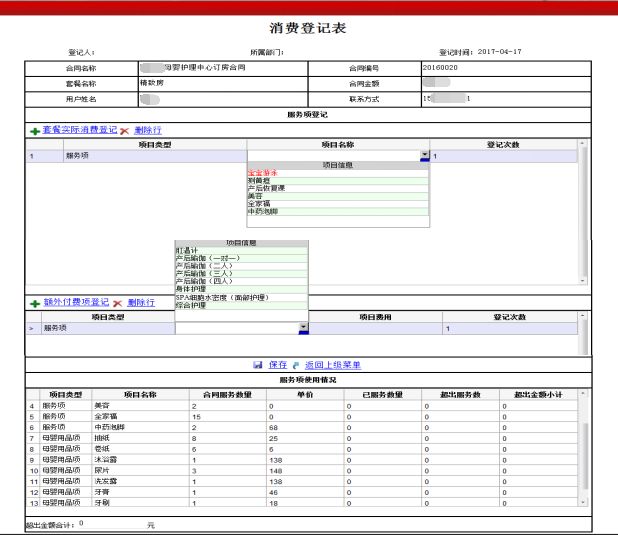Select 产后瑜伽（三人） option

pyautogui.click(x=241, y=274)
